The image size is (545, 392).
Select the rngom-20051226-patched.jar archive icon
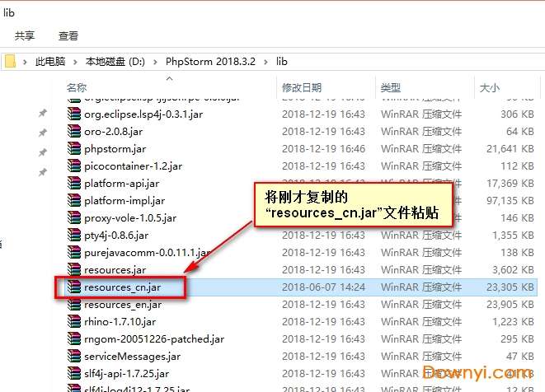point(74,338)
